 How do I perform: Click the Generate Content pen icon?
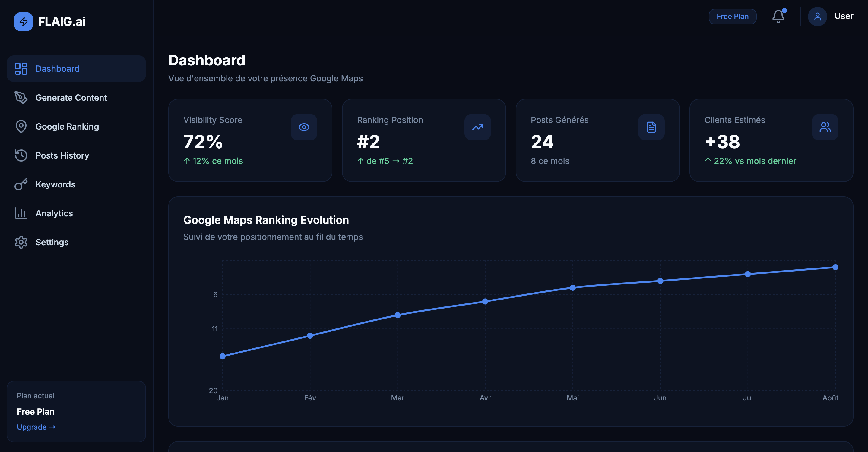click(x=21, y=98)
